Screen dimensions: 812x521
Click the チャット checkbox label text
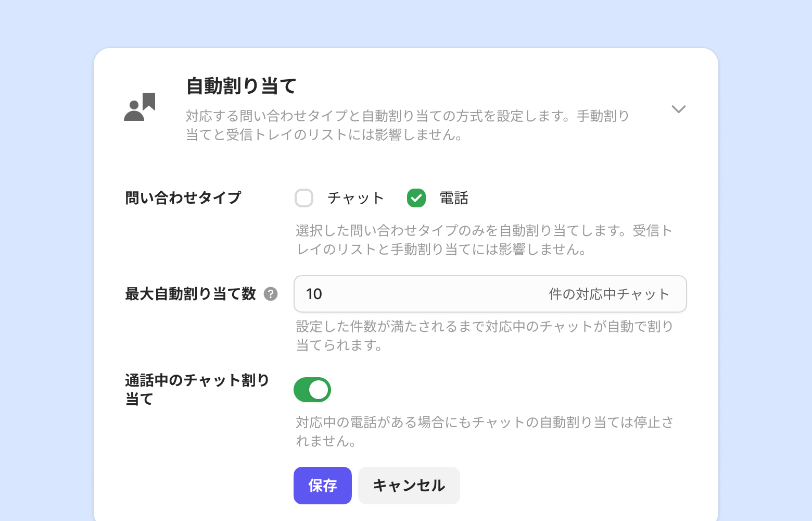[356, 198]
